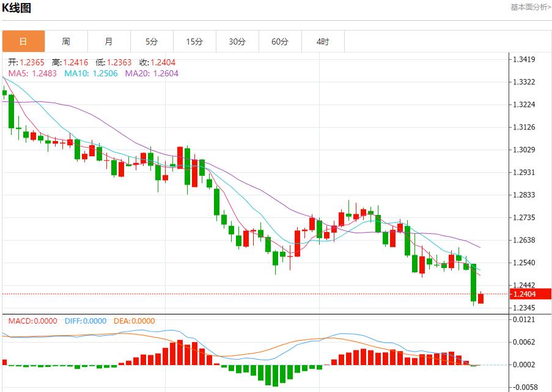Switch to the 周 weekly tab
Image resolution: width=552 pixels, height=392 pixels.
[66, 42]
